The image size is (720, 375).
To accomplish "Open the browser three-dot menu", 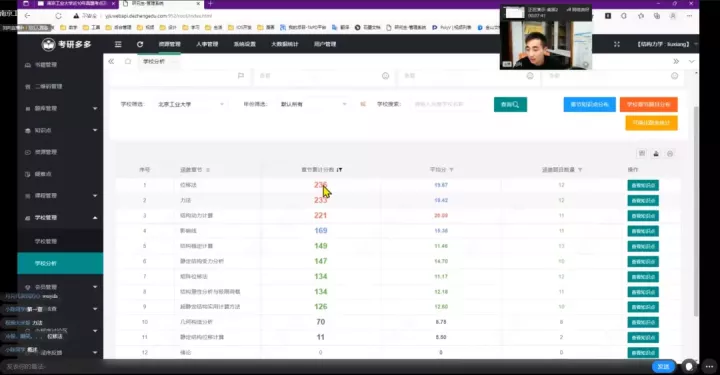I will coord(689,16).
